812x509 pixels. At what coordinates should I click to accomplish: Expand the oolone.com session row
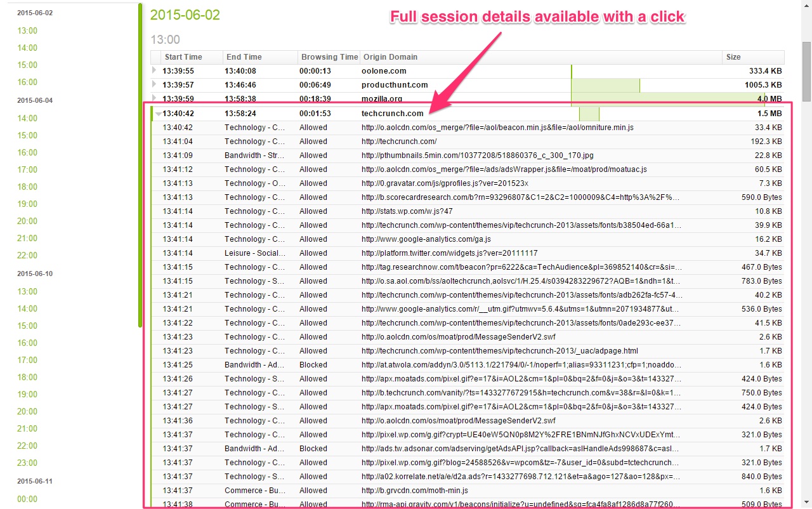click(153, 70)
